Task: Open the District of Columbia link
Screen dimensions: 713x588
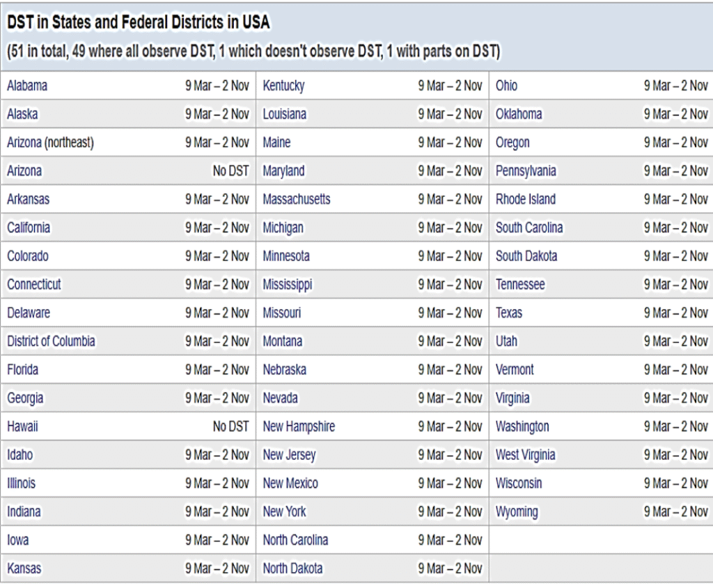Action: 51,342
